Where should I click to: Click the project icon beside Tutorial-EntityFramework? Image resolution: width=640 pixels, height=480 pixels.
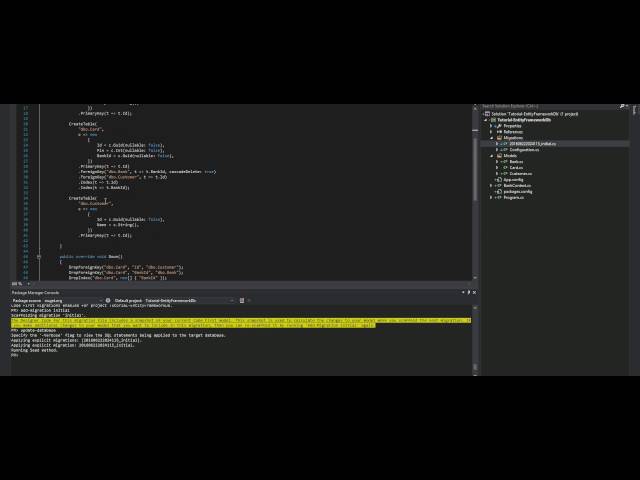click(x=493, y=120)
